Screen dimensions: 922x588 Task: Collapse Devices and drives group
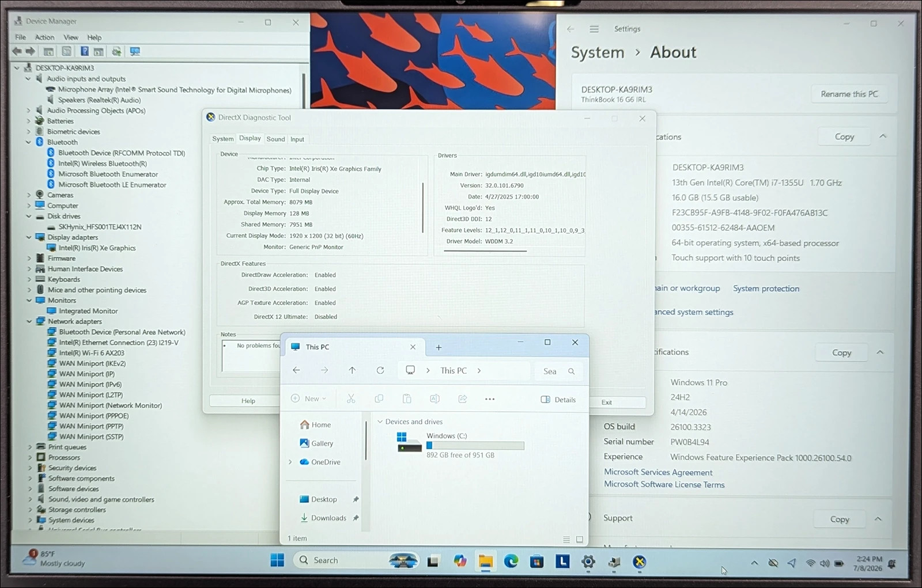pyautogui.click(x=380, y=422)
